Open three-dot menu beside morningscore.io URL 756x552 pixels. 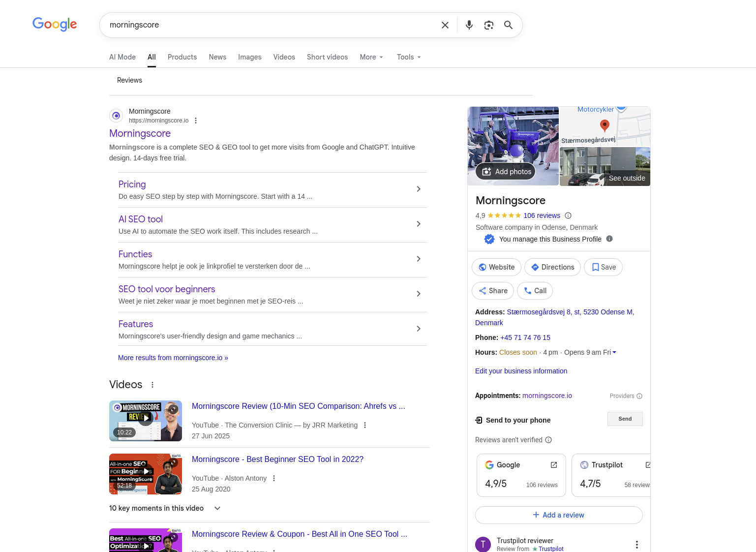tap(196, 121)
